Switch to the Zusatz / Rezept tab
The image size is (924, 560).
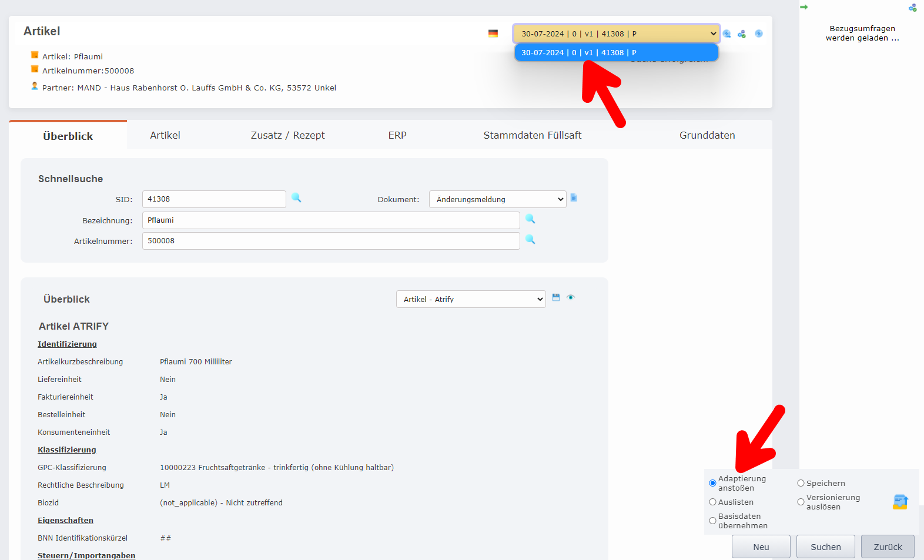pyautogui.click(x=287, y=136)
